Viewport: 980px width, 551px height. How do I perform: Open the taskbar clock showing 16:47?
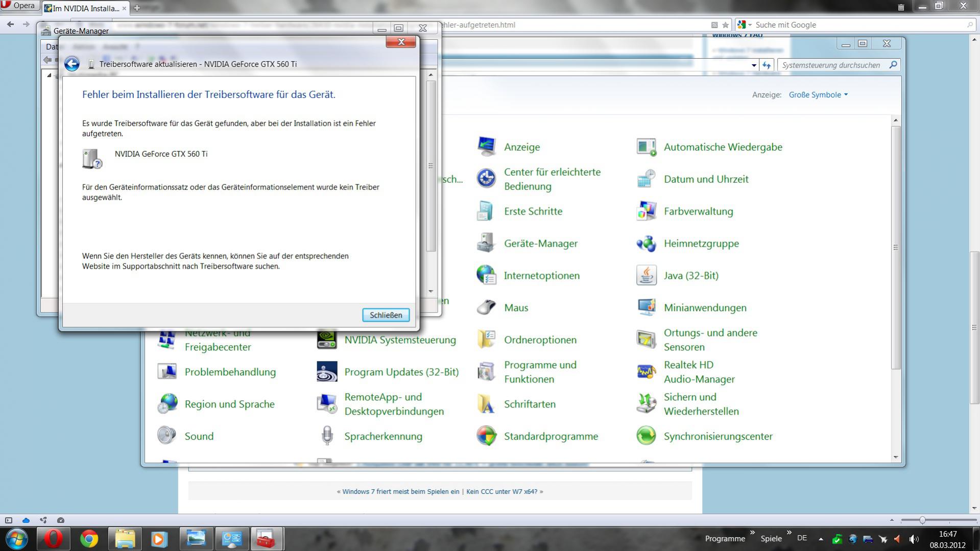click(948, 539)
